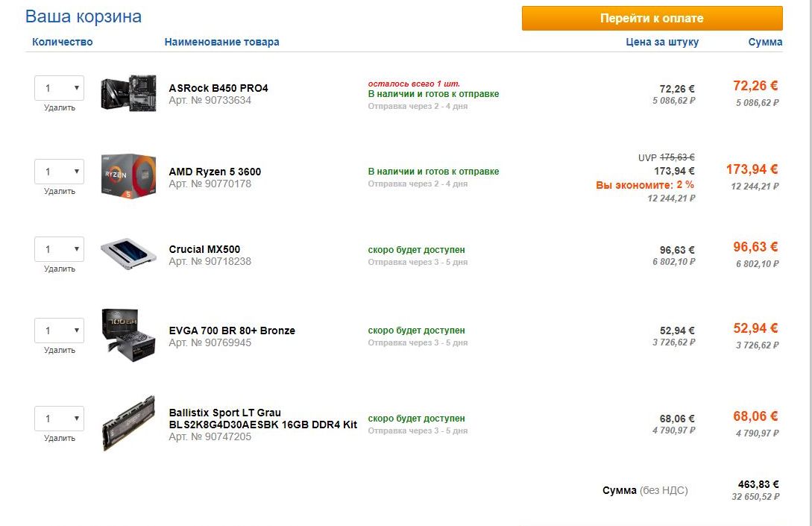The image size is (812, 526).
Task: Expand quantity selector for Ballistix Sport LT
Action: 60,419
